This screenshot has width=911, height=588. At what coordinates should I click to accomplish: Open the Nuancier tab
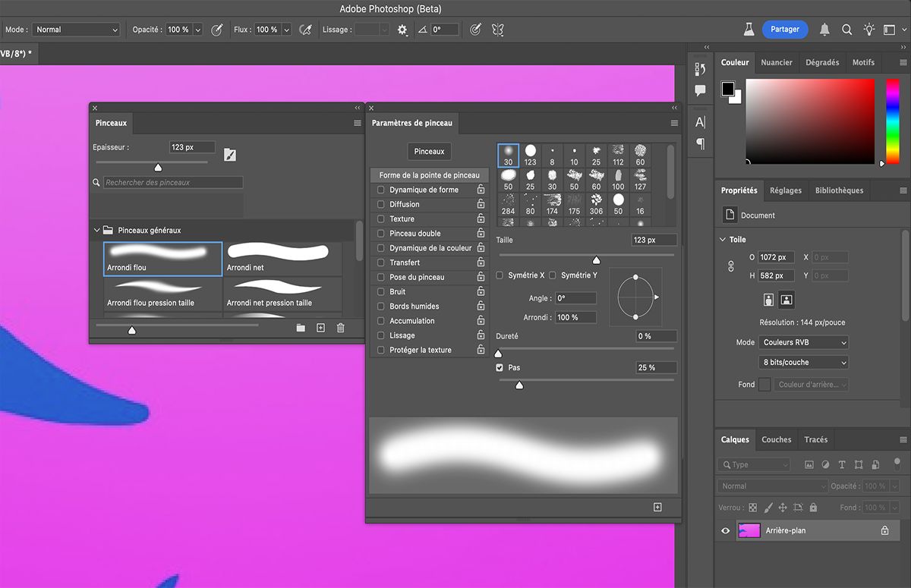(776, 62)
